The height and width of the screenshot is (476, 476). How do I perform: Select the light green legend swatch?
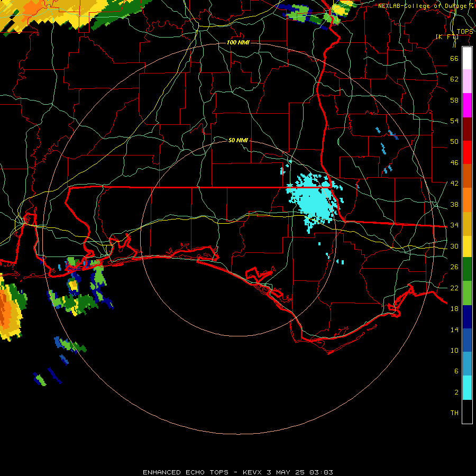coord(467,293)
